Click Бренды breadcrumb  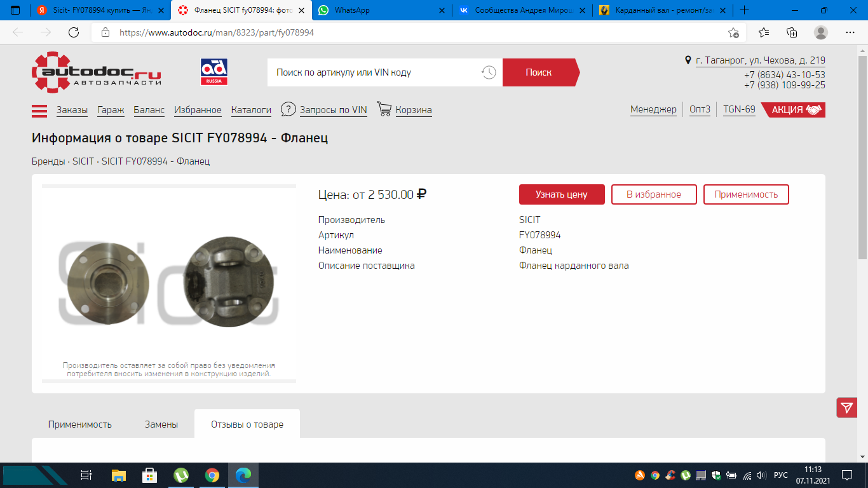(48, 161)
